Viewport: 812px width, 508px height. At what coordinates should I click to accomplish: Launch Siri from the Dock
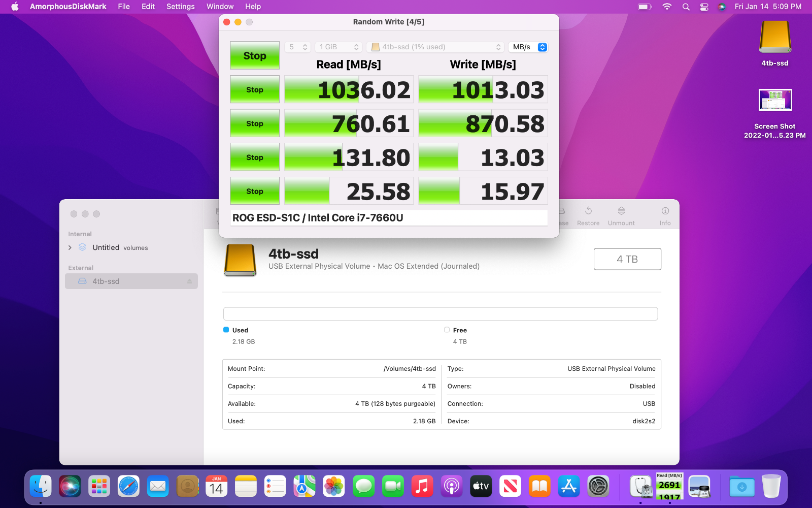[70, 487]
